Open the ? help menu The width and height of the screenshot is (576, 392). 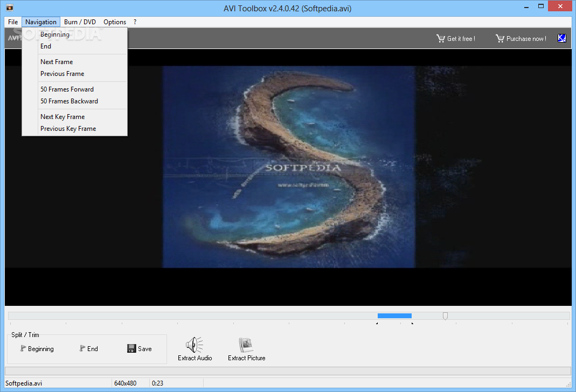click(x=135, y=22)
